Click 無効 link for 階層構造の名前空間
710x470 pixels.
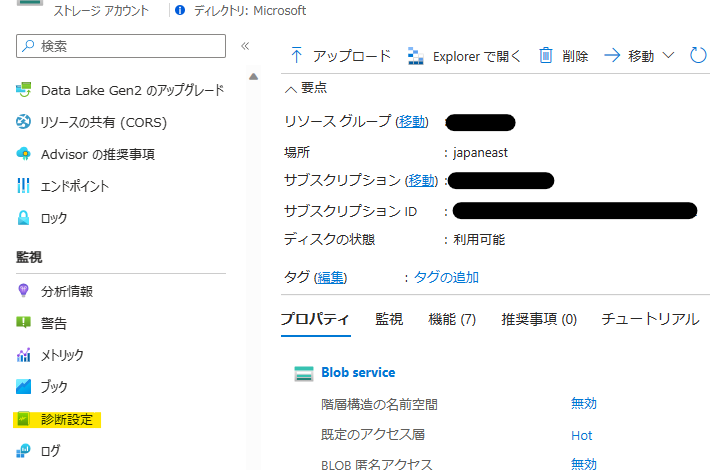584,403
